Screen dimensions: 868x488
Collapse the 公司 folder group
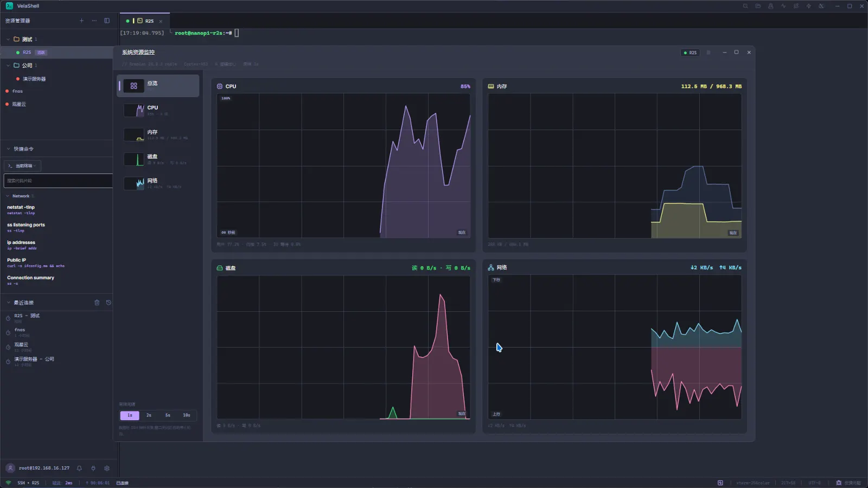[x=8, y=65]
